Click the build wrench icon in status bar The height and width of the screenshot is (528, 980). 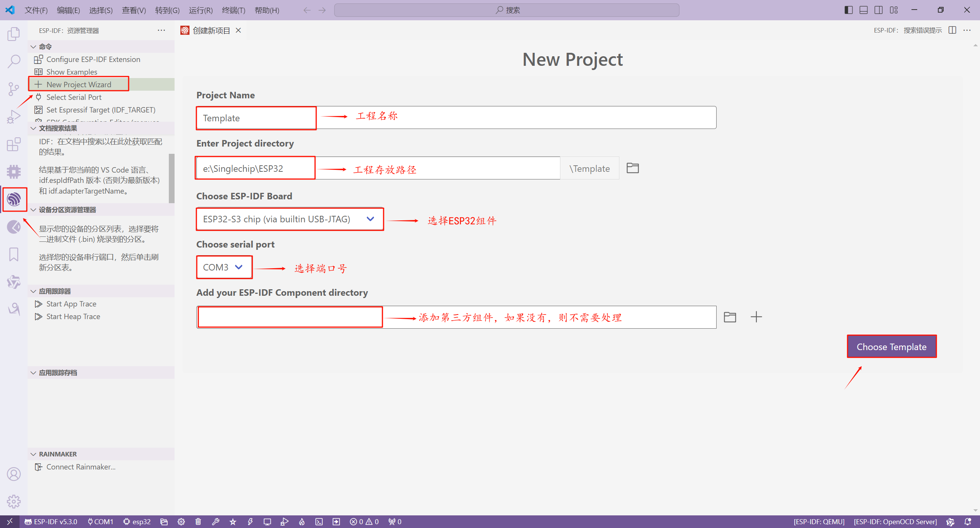[216, 521]
